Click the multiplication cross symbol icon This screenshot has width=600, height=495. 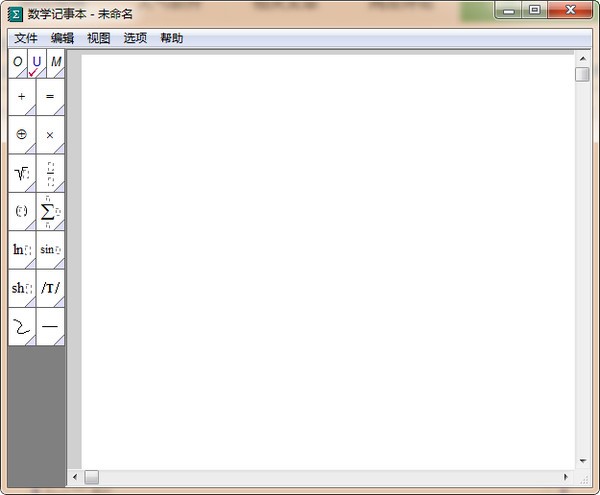(x=50, y=134)
